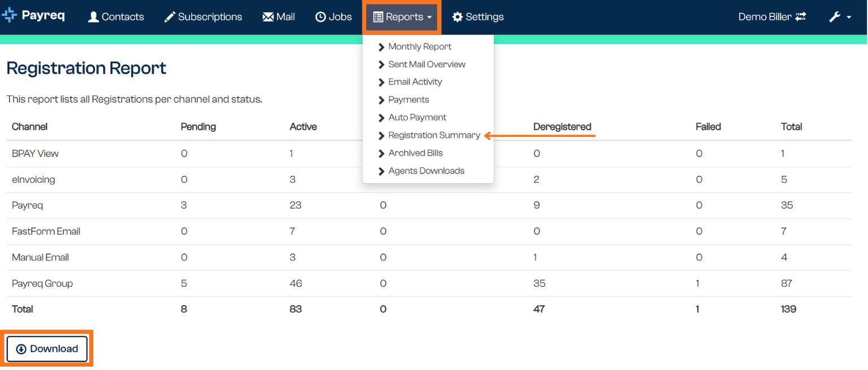Image resolution: width=868 pixels, height=370 pixels.
Task: Open the Contacts page
Action: [116, 17]
